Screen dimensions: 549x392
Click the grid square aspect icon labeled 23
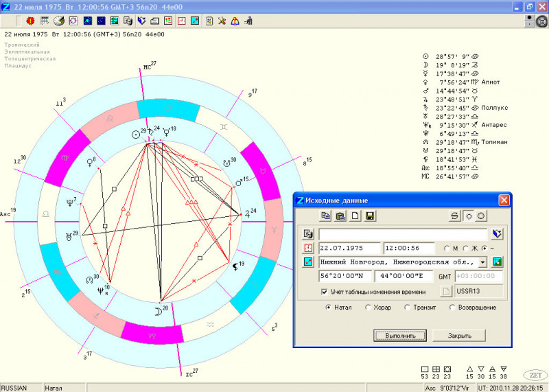pos(436,369)
